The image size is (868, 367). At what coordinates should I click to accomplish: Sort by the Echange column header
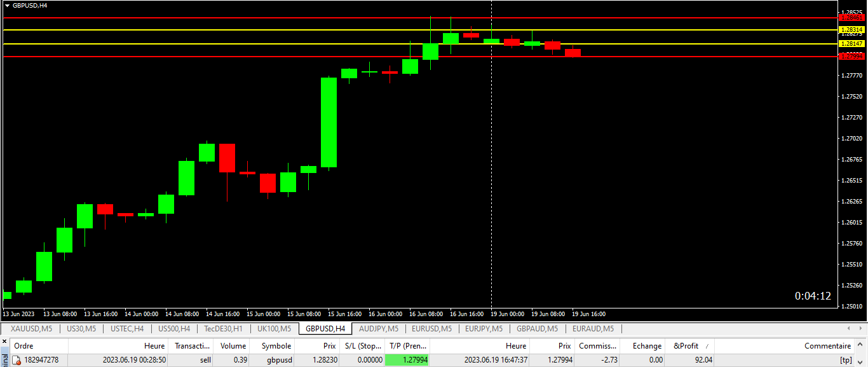[x=642, y=346]
